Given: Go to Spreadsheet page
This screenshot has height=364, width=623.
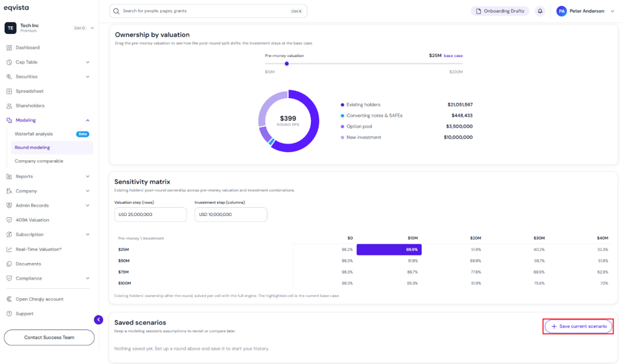Looking at the screenshot, I should pos(29,92).
